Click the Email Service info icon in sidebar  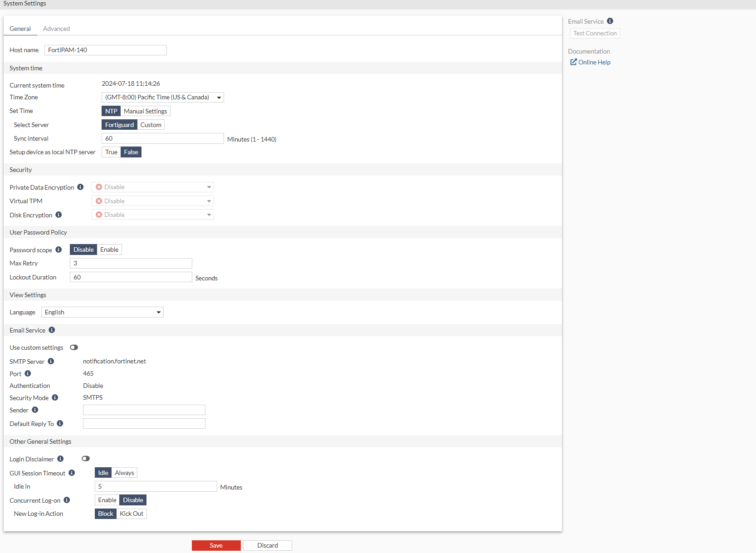pos(610,21)
